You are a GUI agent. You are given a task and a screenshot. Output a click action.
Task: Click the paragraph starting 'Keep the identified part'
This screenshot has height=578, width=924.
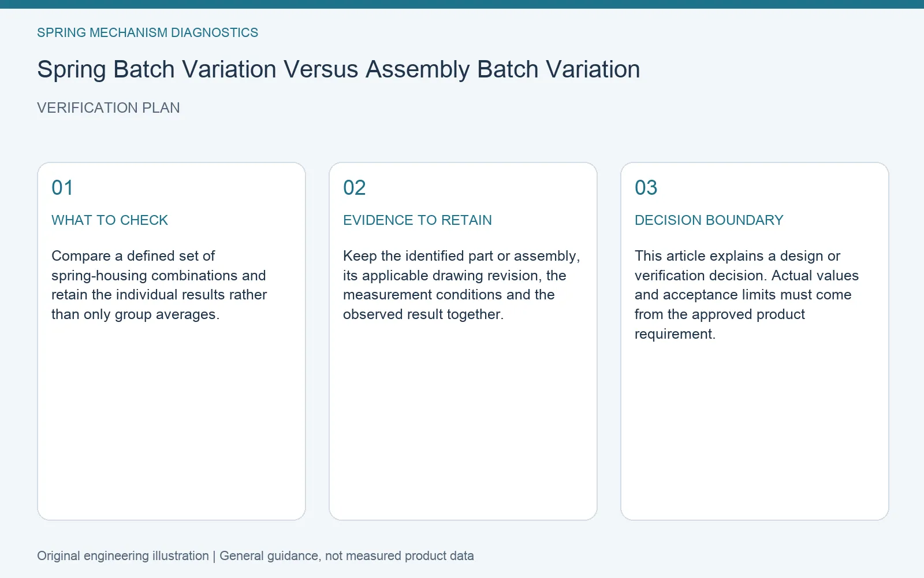461,285
